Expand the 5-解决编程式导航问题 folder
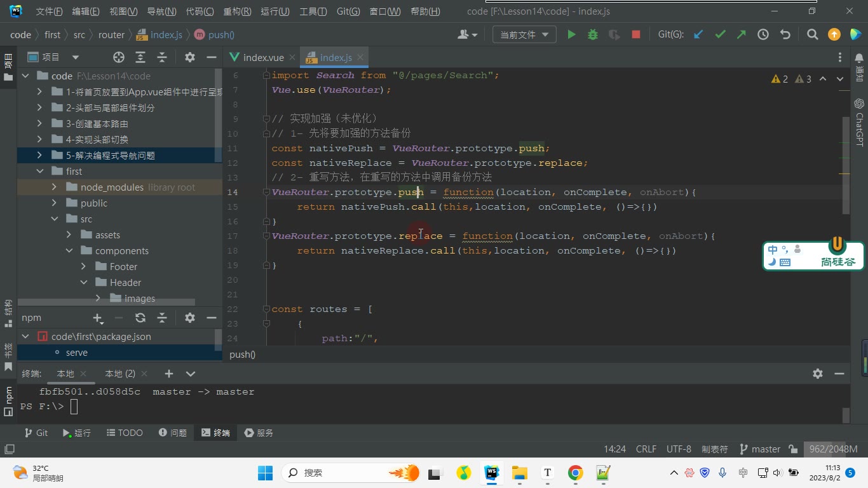The image size is (868, 488). [x=39, y=155]
